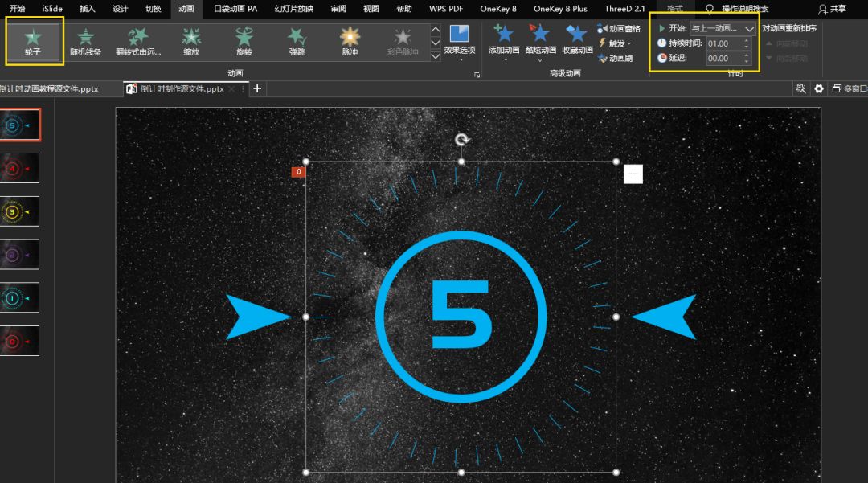Activate the 动画刷 animation painter
The image size is (868, 483).
click(x=615, y=58)
